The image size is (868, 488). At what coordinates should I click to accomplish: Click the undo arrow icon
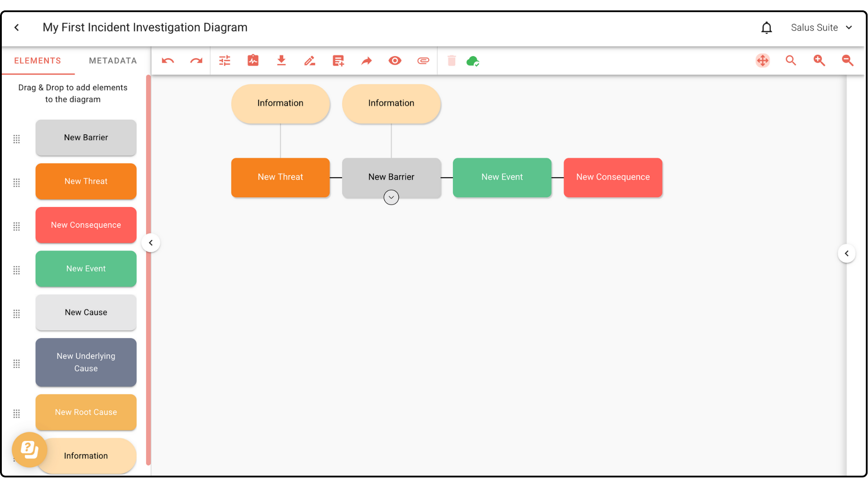168,61
